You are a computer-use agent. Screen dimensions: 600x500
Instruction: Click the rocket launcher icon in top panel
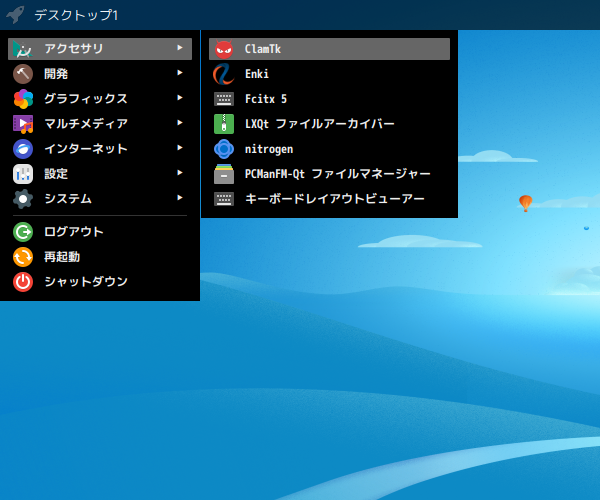[15, 15]
